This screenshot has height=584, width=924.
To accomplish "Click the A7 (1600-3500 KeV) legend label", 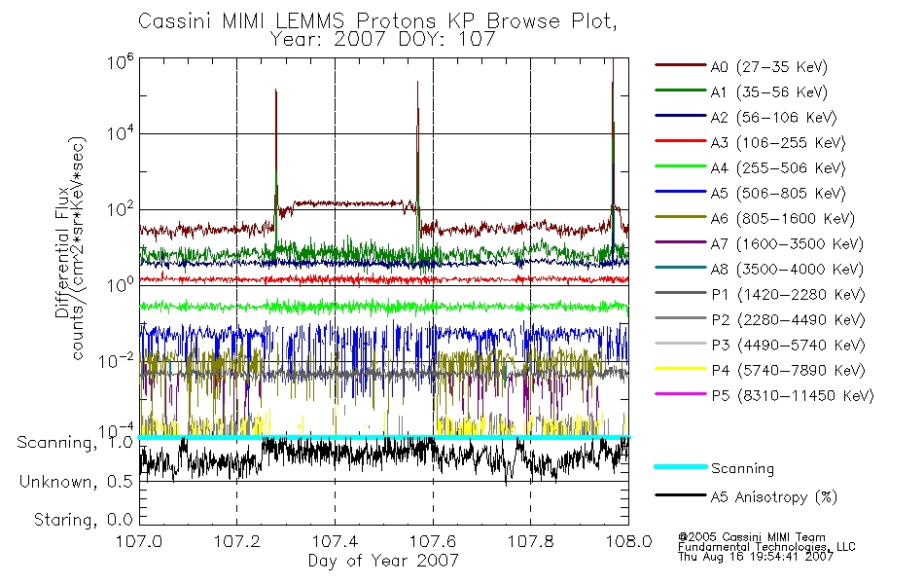I will [787, 244].
